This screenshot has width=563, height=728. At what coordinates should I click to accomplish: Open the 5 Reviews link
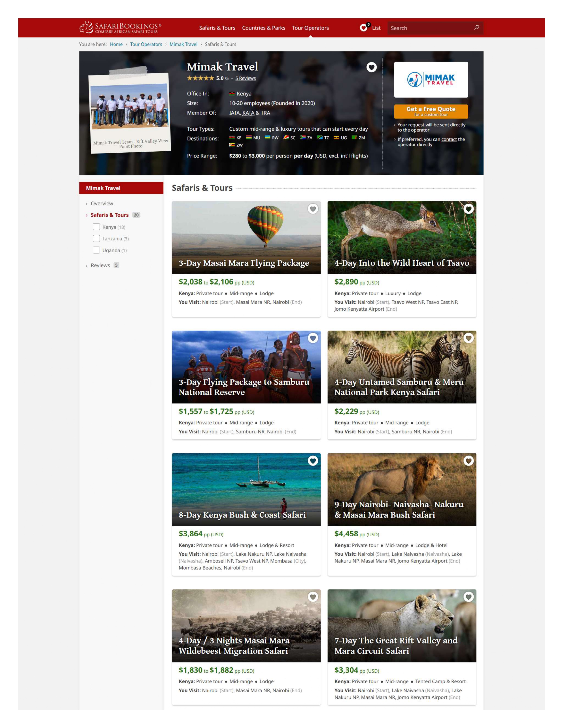coord(246,78)
